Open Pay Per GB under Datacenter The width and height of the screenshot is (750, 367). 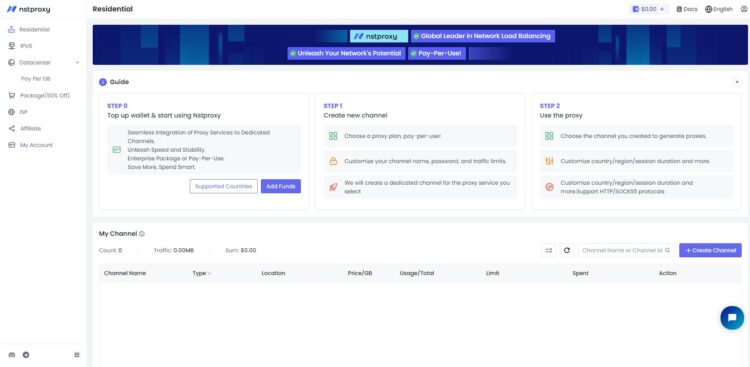click(x=36, y=79)
